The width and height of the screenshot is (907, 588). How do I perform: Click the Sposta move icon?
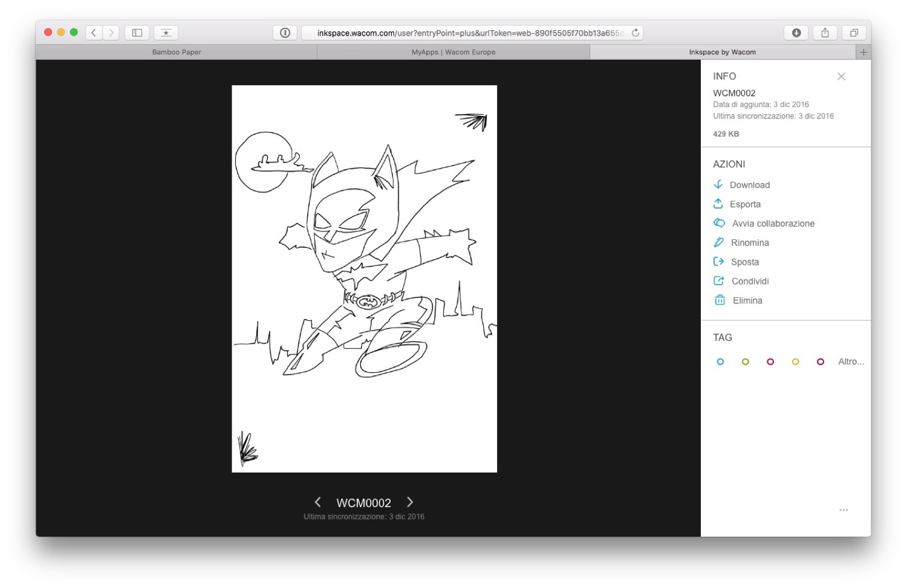pos(719,262)
